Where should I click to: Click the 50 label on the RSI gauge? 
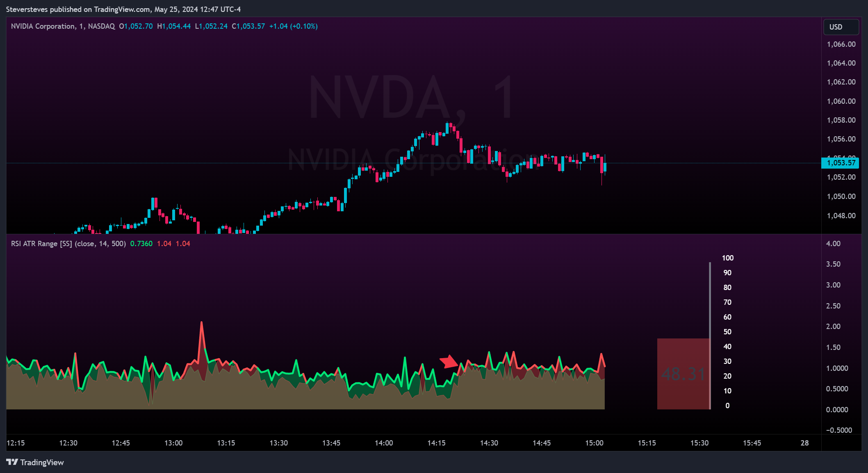coord(727,332)
